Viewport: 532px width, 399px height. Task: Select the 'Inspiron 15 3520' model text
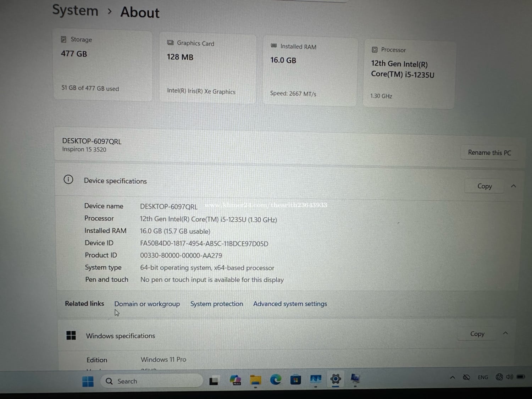[x=84, y=149]
